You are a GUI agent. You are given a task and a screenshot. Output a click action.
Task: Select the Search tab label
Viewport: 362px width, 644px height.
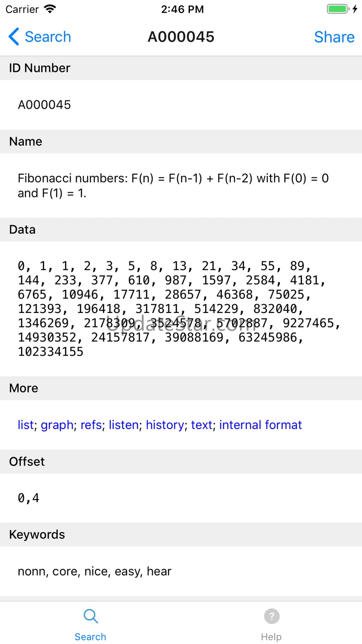coord(90,637)
